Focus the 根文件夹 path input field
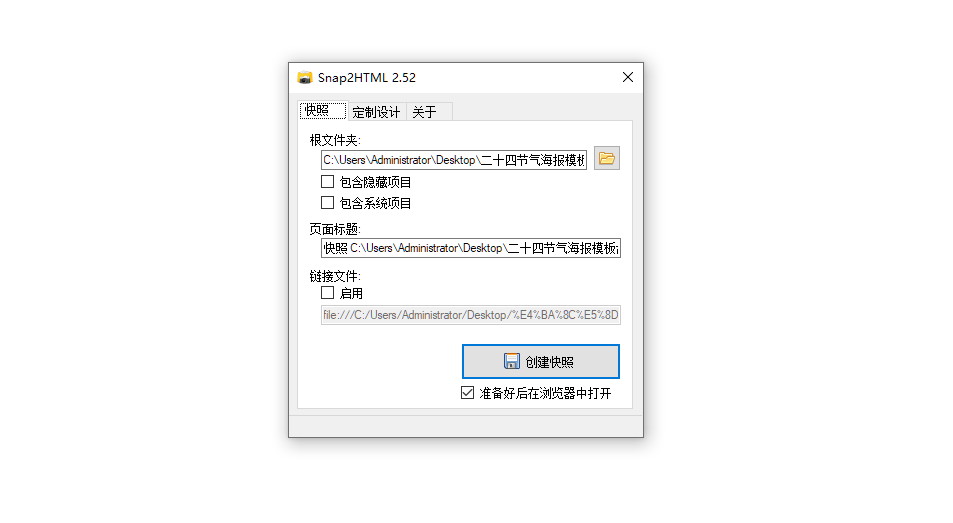953x523 pixels. click(x=454, y=160)
